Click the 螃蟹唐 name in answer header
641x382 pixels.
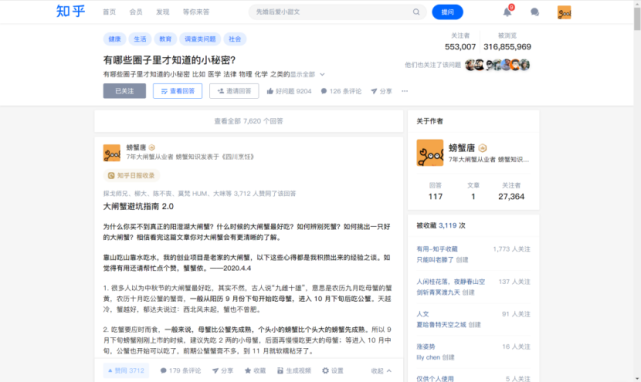click(136, 147)
